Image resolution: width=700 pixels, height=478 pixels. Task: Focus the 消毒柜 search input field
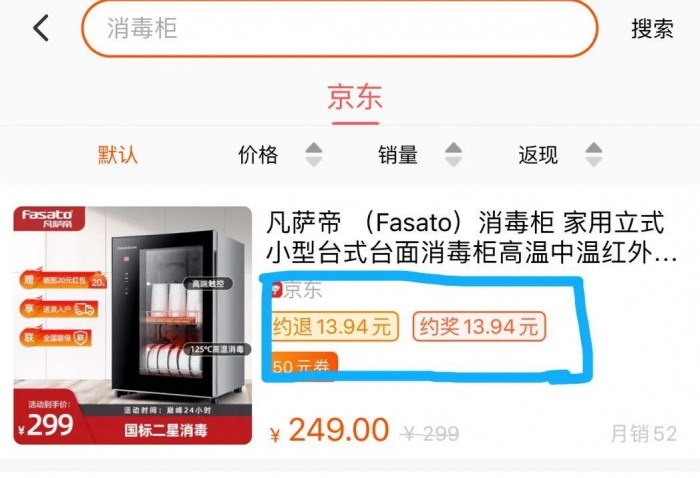coord(340,28)
